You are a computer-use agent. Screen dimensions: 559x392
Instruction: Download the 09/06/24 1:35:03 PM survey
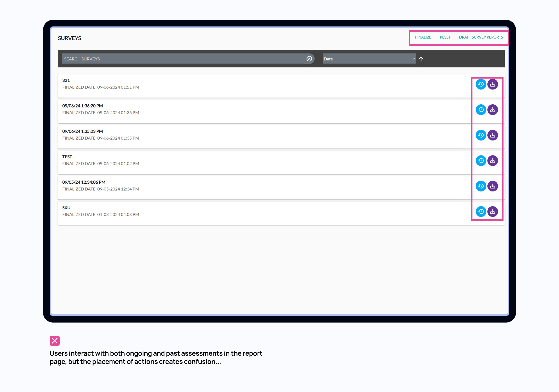pyautogui.click(x=493, y=135)
